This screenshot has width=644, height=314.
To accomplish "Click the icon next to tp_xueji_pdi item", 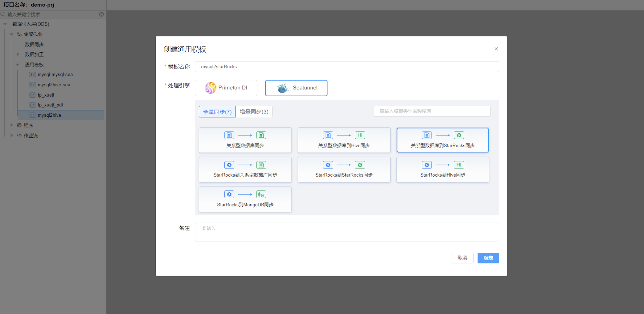I will click(32, 105).
